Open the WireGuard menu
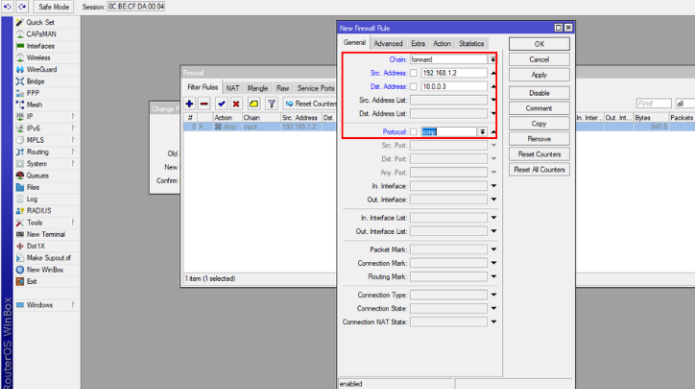 pyautogui.click(x=42, y=70)
